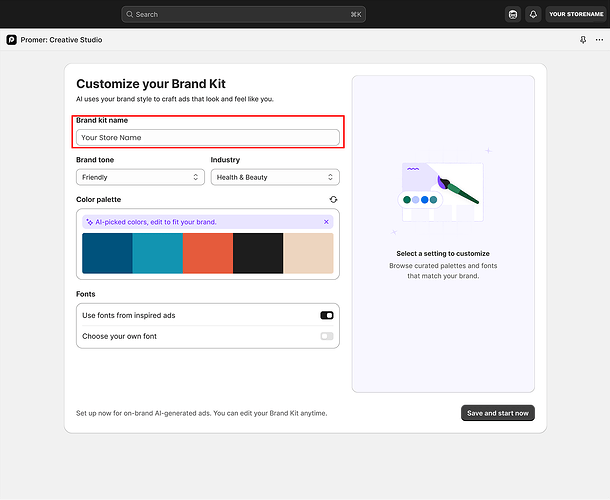Viewport: 610px width, 500px height.
Task: Click the 'Select a setting to customize' text
Action: click(x=443, y=253)
